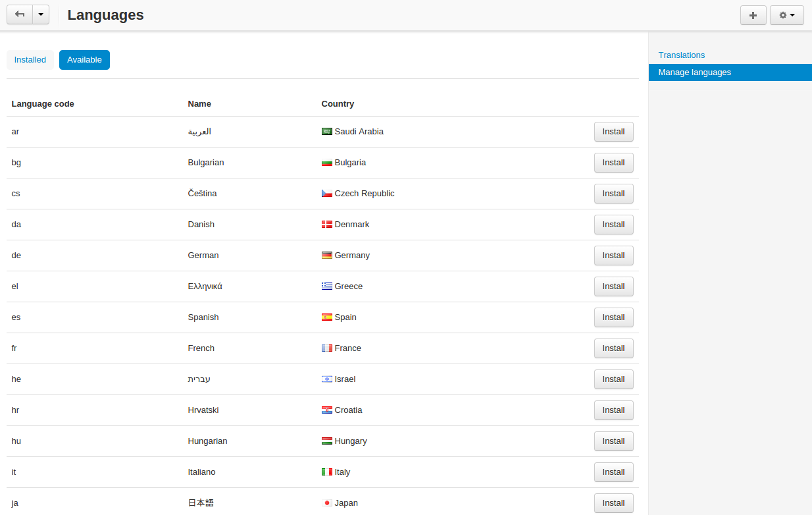Install the Japanese (ja) language
Screen dimensions: 812x515
point(614,503)
